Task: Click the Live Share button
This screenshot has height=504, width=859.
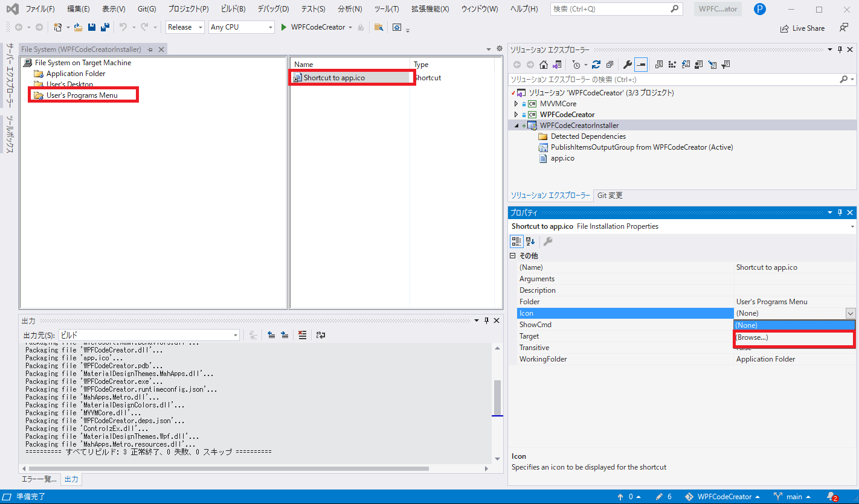Action: click(x=802, y=28)
